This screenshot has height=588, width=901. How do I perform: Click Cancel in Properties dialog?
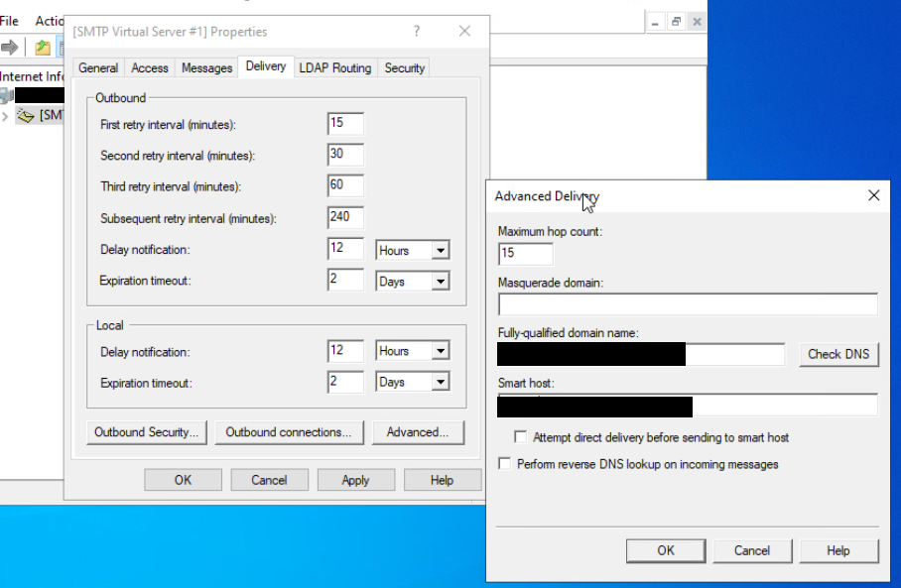[x=269, y=480]
